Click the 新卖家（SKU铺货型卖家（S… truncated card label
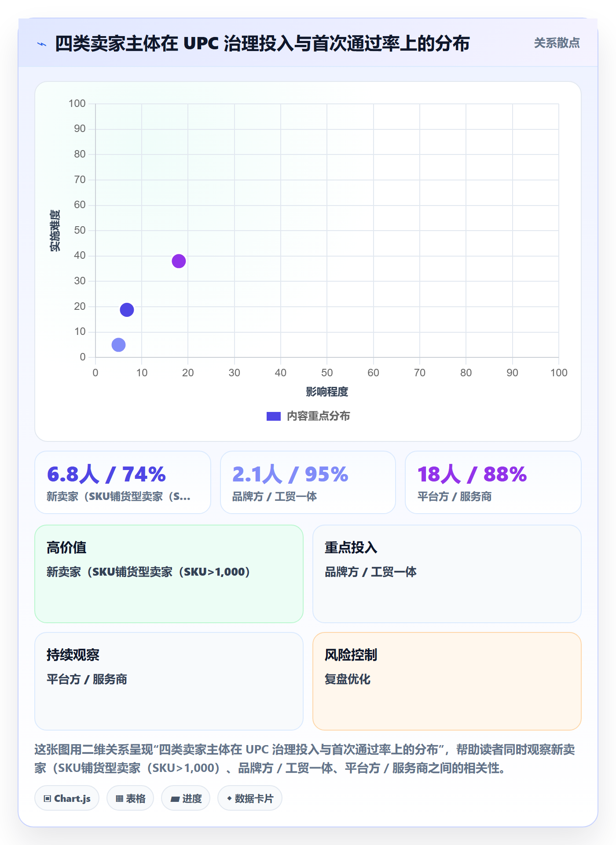The image size is (616, 845). 118,497
